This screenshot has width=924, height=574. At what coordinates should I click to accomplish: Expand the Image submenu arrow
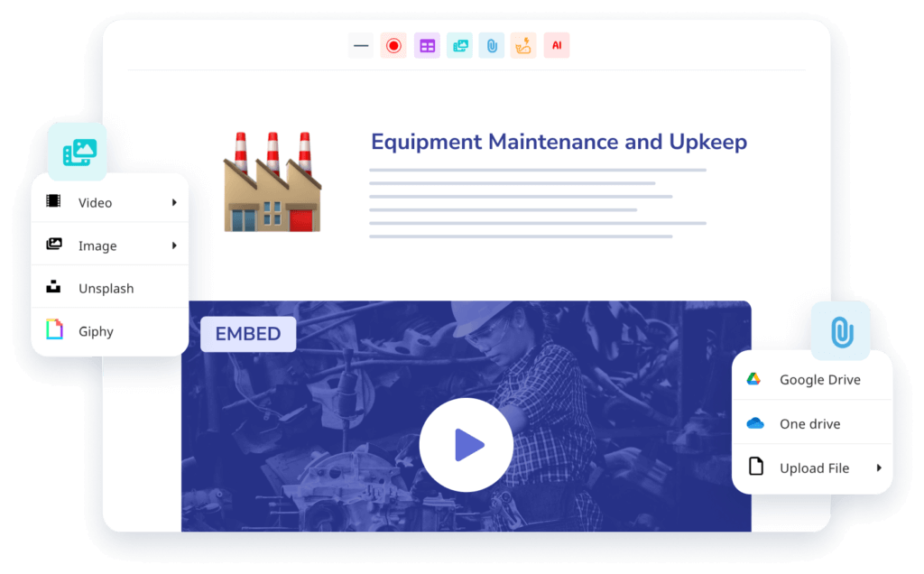point(174,245)
